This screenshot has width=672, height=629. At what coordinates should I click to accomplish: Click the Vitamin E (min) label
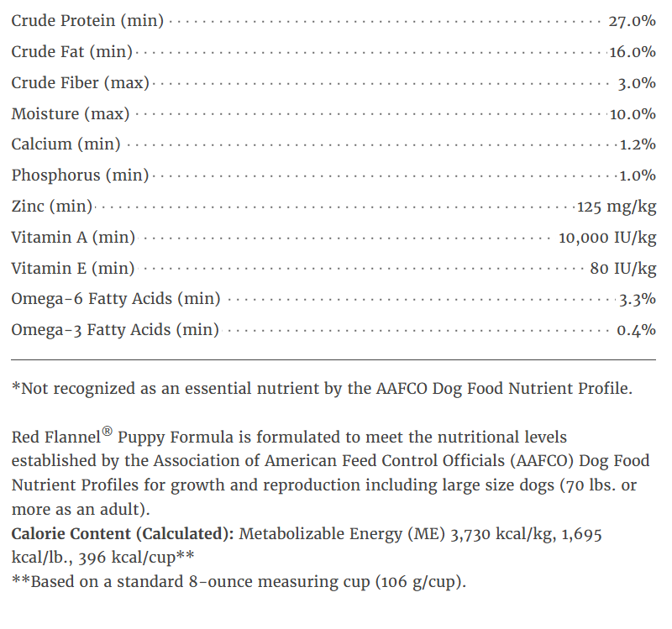point(73,269)
